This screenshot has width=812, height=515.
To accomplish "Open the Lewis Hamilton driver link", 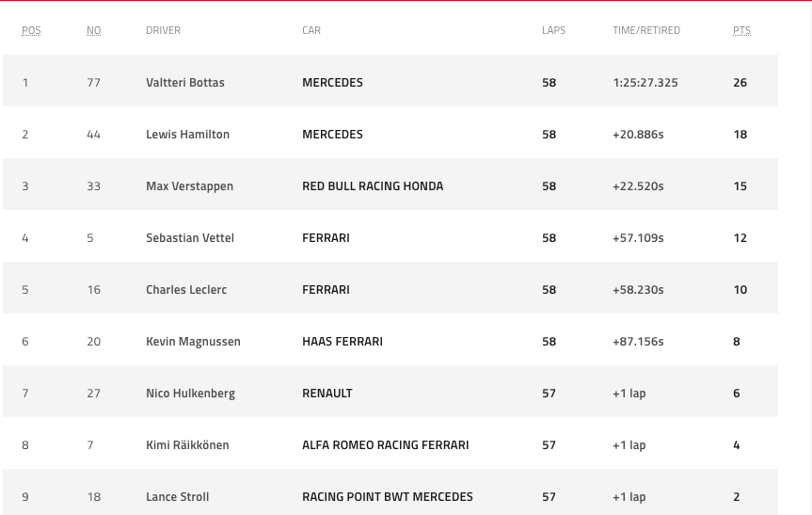I will tap(187, 135).
